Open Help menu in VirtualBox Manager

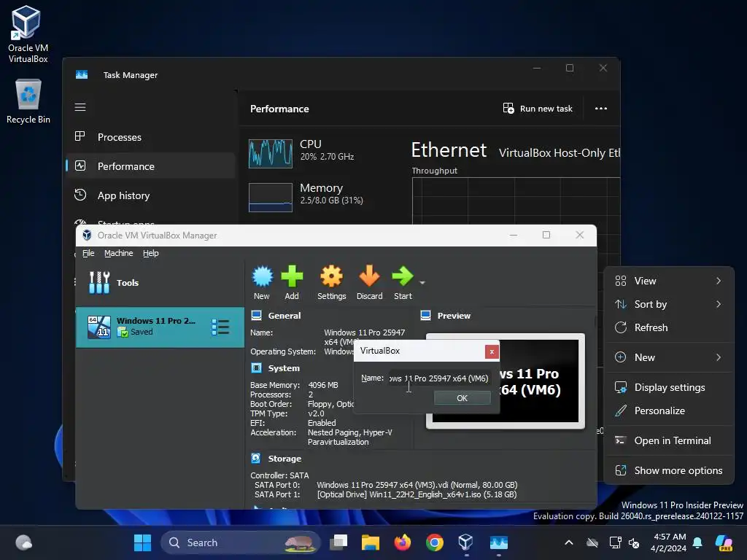pyautogui.click(x=150, y=253)
